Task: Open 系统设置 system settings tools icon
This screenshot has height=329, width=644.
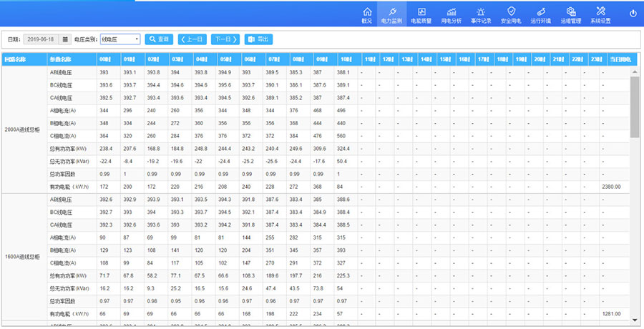Action: [x=600, y=14]
